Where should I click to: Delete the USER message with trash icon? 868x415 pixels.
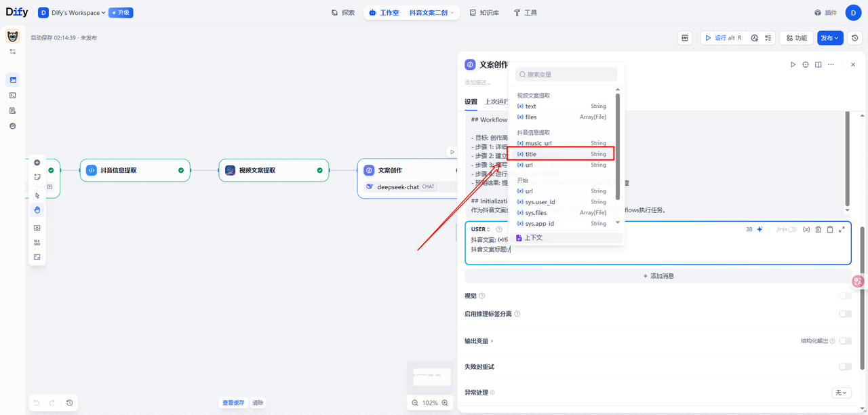coord(818,229)
